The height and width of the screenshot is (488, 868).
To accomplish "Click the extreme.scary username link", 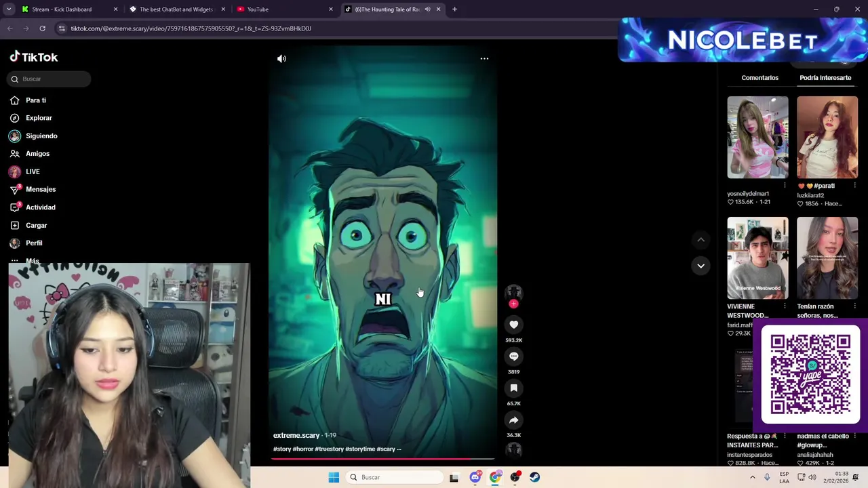I will tap(296, 435).
